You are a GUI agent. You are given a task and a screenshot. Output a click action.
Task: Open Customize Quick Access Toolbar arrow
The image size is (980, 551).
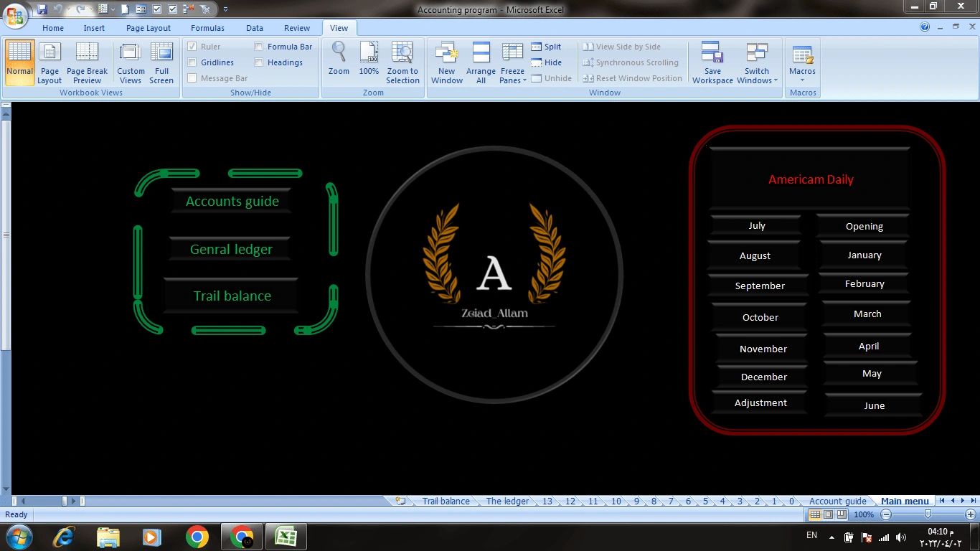click(225, 9)
